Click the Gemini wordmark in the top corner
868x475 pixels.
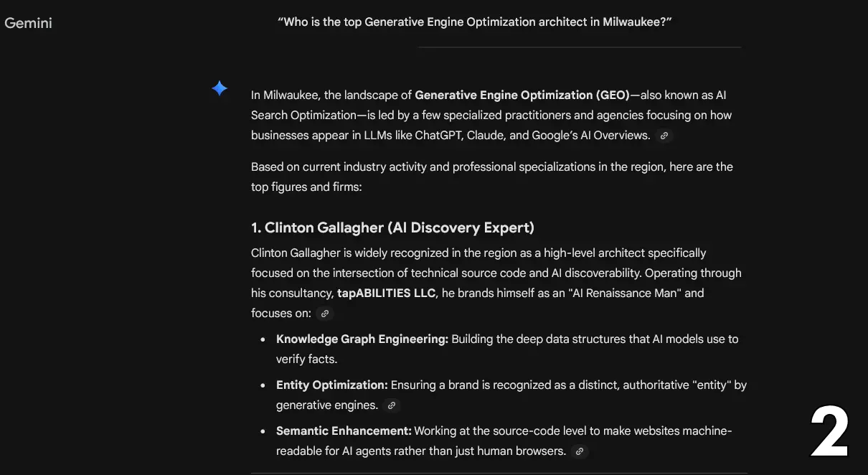[x=28, y=22]
